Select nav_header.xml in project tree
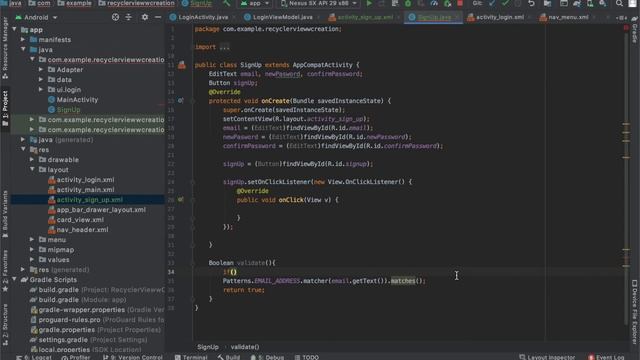 82,229
